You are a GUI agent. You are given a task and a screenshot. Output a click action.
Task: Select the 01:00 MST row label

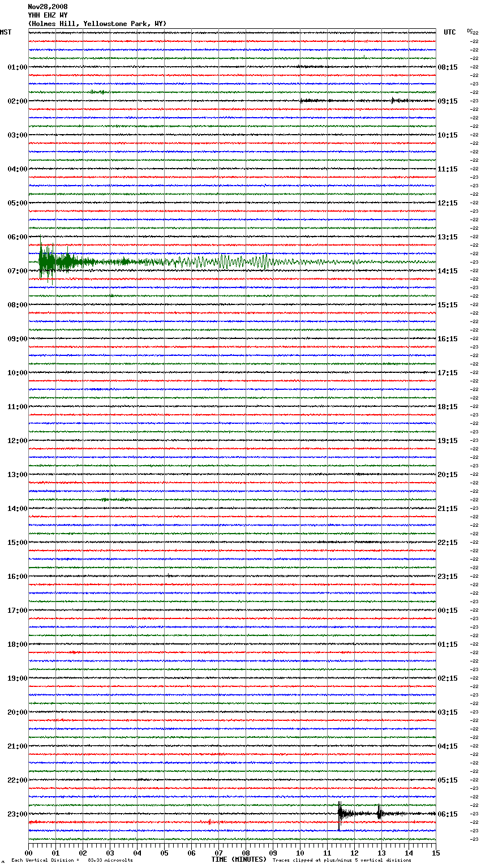click(x=18, y=67)
